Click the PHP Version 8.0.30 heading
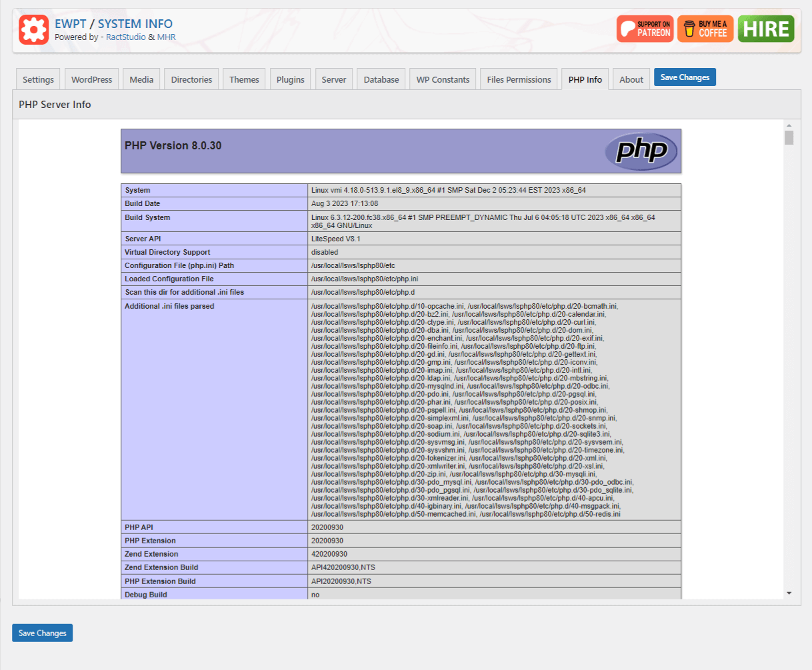This screenshot has height=670, width=812. coord(173,145)
